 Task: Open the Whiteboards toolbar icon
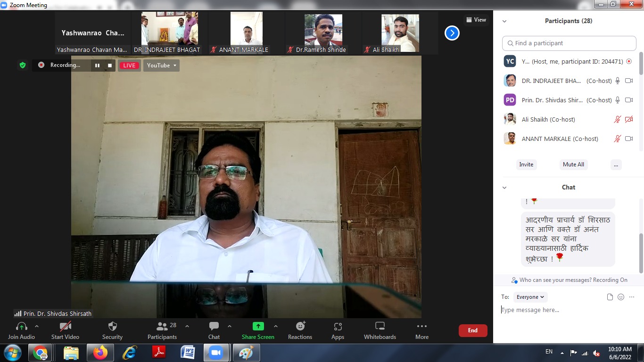[x=380, y=326]
